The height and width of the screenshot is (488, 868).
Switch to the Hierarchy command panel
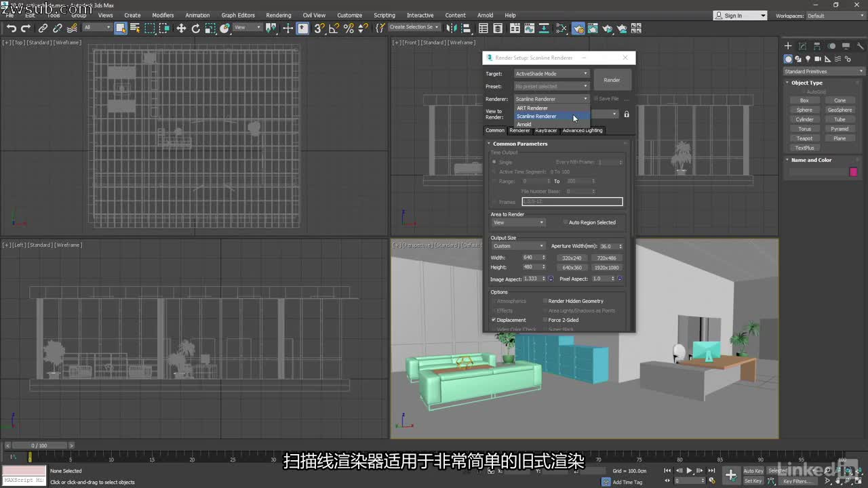pyautogui.click(x=817, y=46)
